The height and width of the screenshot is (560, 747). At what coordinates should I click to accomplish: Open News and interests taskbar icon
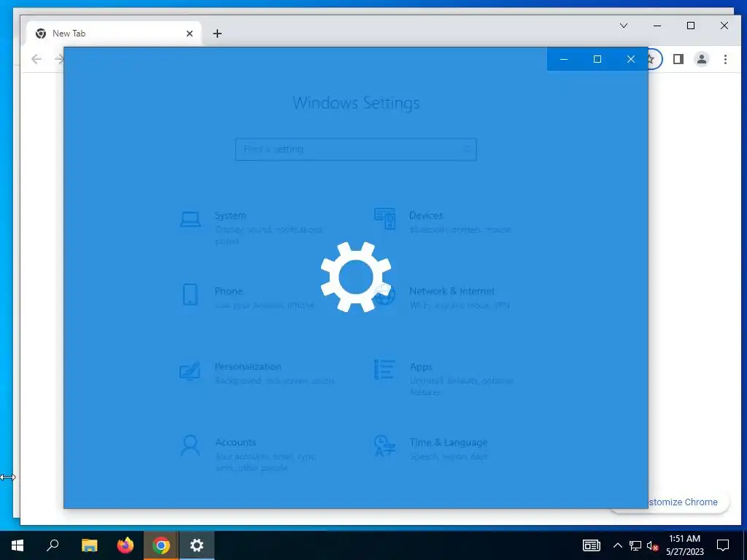tap(591, 545)
